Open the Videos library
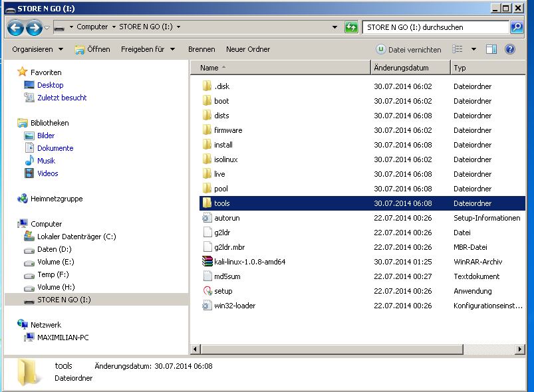The width and height of the screenshot is (534, 392). (x=48, y=173)
